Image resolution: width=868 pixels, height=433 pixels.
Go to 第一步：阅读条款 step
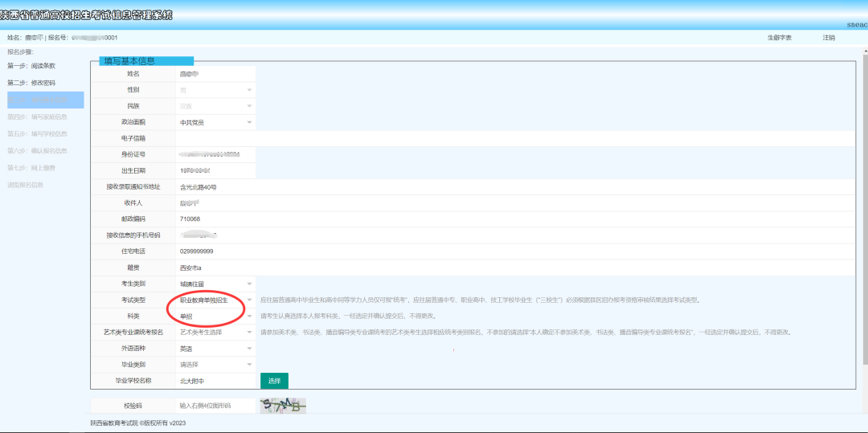[x=31, y=66]
